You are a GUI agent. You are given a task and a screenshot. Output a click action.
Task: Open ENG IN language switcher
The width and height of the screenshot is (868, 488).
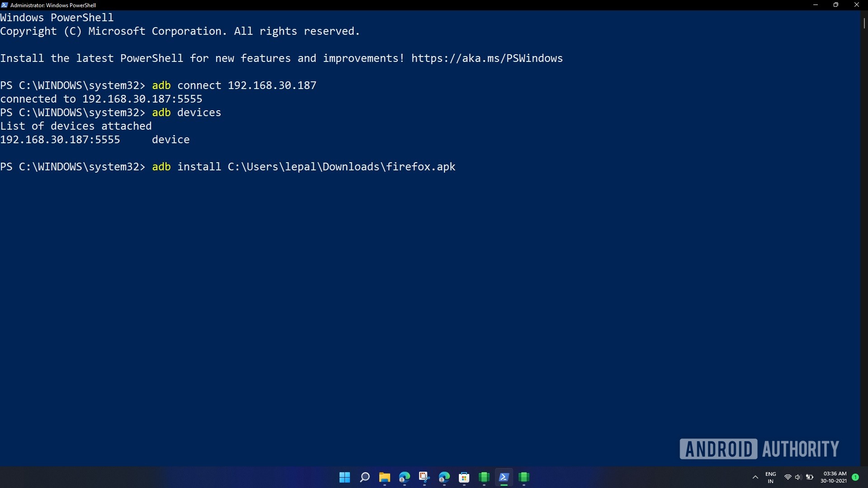[770, 477]
